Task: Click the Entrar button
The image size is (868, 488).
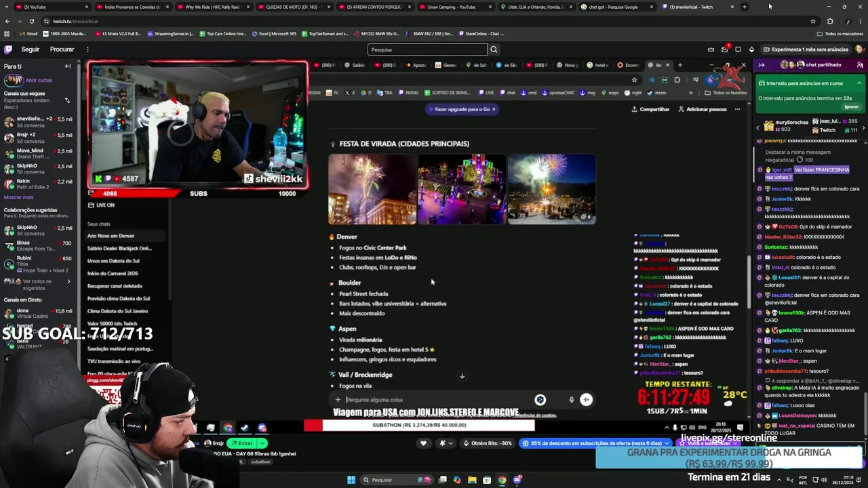Action: pyautogui.click(x=241, y=443)
